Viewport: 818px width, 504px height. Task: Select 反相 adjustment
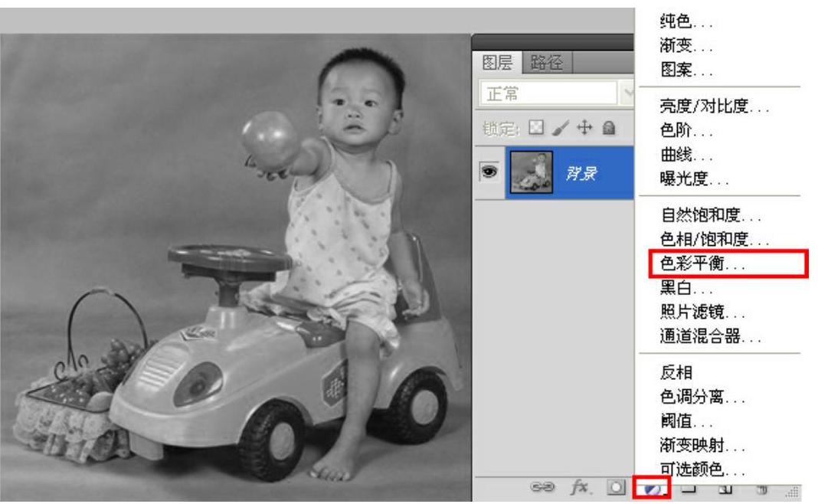point(676,372)
